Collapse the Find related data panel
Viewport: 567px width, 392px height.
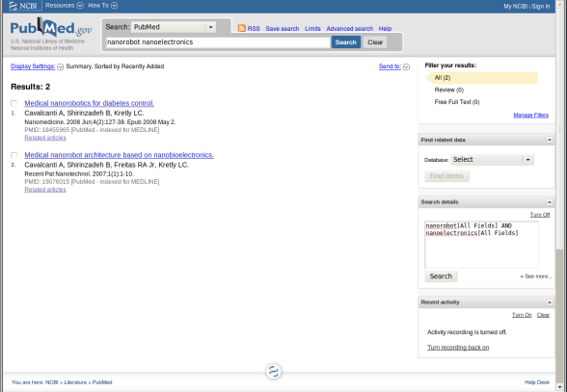click(550, 140)
